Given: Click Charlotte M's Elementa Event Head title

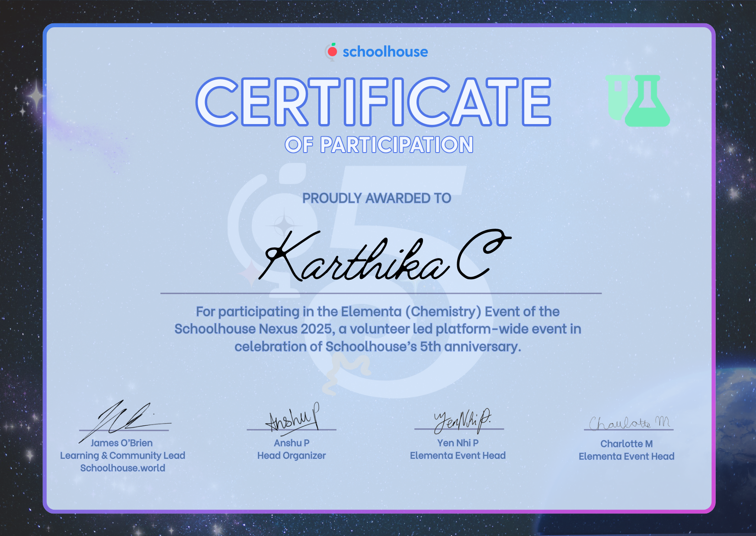Looking at the screenshot, I should pyautogui.click(x=626, y=456).
